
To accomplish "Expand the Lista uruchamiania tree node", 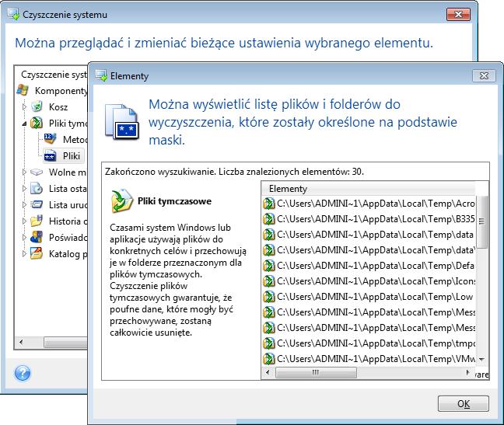I will click(x=24, y=204).
